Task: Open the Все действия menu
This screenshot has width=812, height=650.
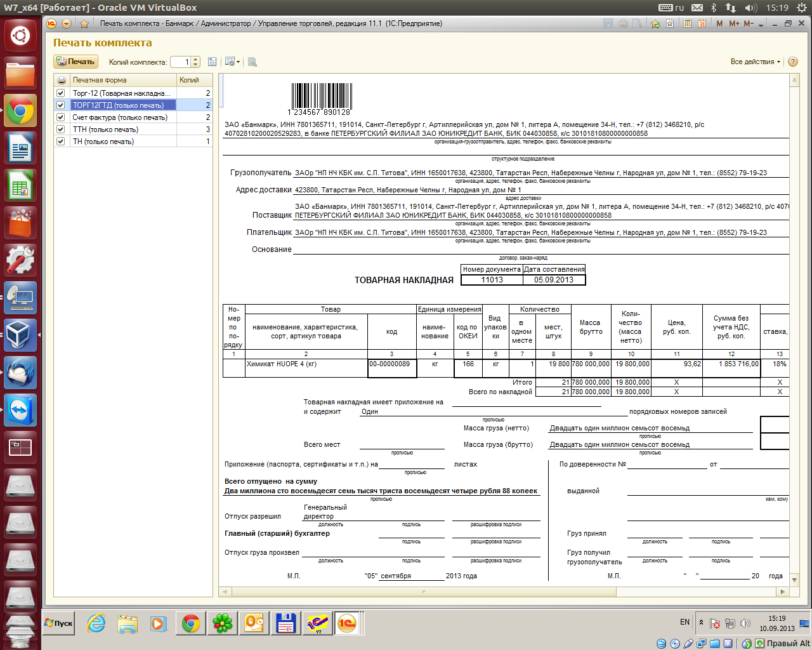Action: pos(755,62)
